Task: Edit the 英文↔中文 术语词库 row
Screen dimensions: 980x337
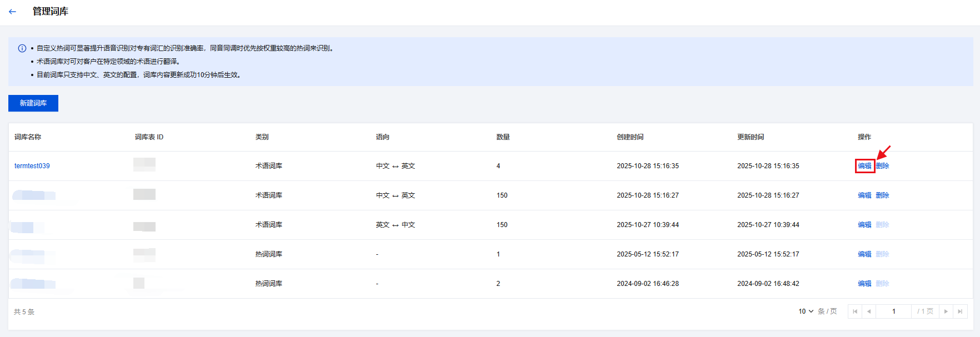Action: (864, 225)
